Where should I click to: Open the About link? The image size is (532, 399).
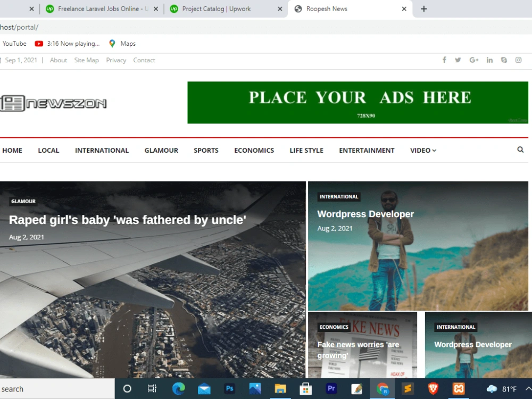(59, 60)
